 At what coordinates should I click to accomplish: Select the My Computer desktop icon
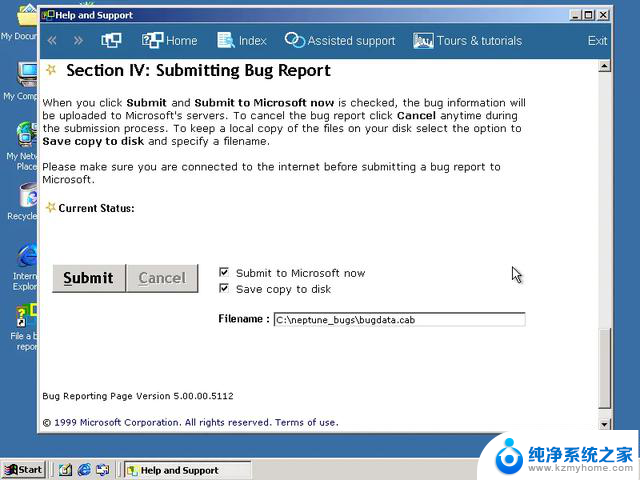click(x=20, y=81)
